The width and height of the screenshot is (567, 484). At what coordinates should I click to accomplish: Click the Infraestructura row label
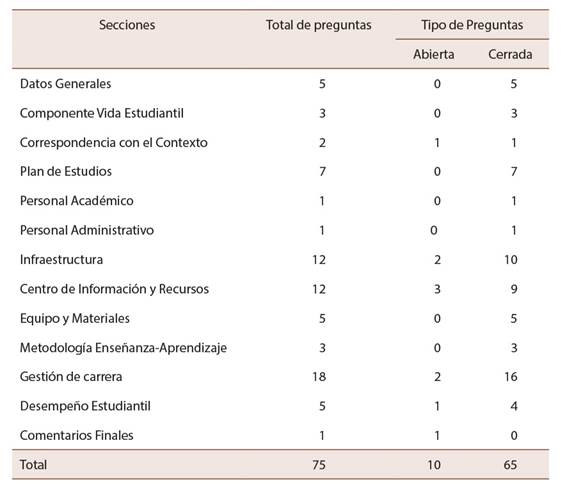pyautogui.click(x=61, y=260)
